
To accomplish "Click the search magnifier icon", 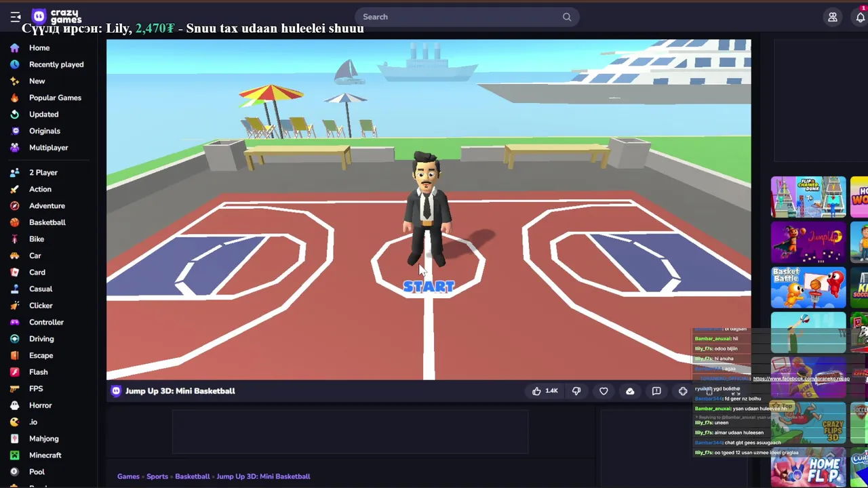I will coord(567,17).
